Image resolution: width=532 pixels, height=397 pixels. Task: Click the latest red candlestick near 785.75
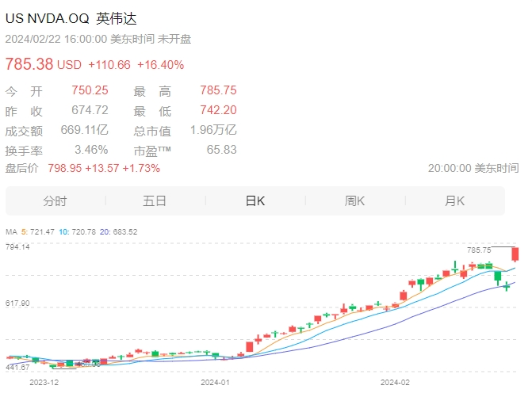pyautogui.click(x=515, y=254)
